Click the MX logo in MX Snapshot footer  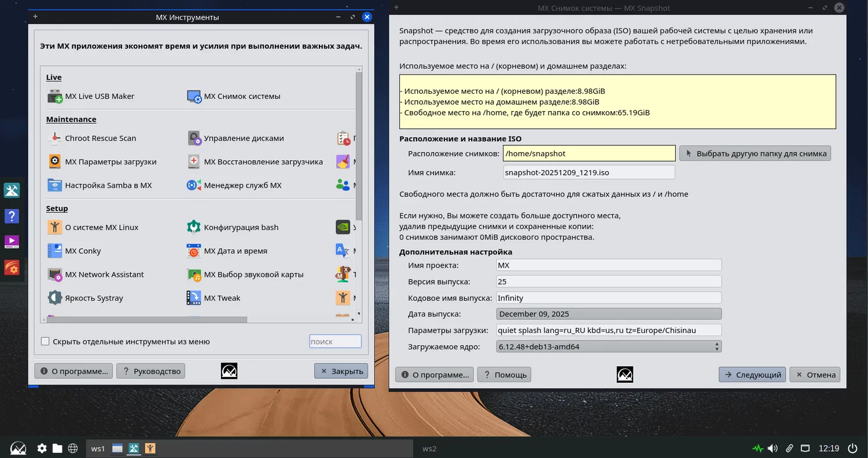click(625, 375)
